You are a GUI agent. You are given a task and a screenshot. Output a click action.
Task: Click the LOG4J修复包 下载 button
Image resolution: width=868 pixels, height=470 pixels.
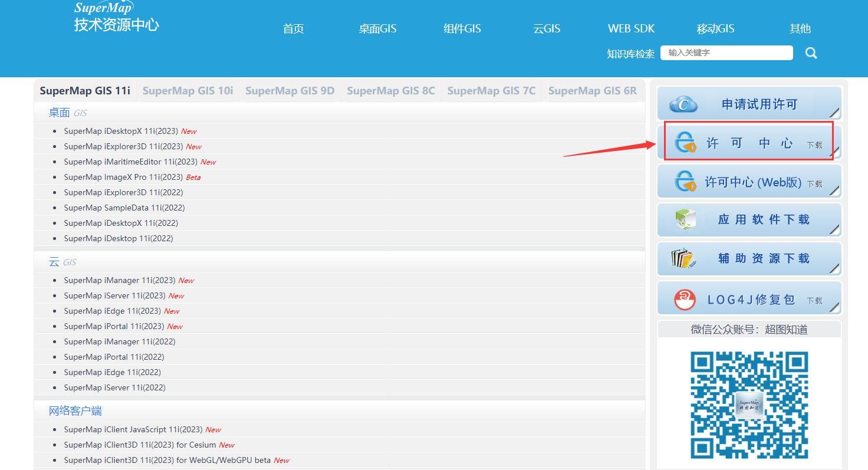[749, 299]
